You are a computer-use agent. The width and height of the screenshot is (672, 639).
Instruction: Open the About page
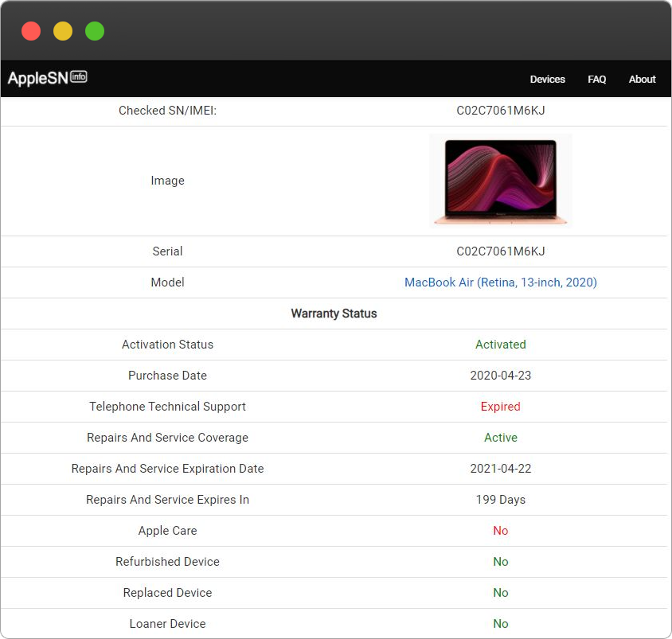tap(642, 80)
